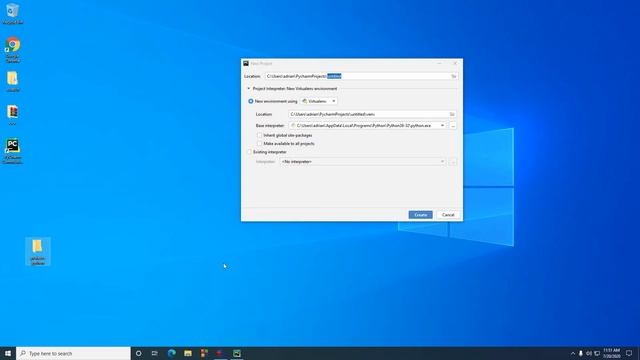Open Cortana circle on taskbar
Image resolution: width=640 pixels, height=360 pixels.
138,353
